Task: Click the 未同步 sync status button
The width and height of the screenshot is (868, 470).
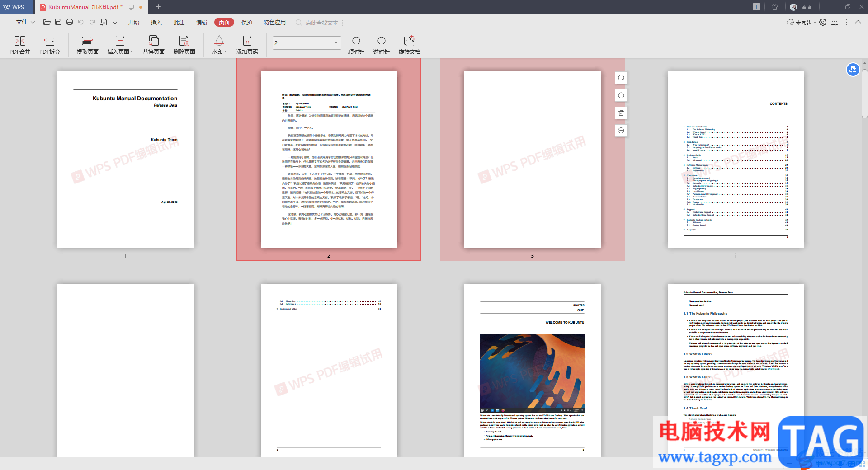Action: tap(801, 22)
